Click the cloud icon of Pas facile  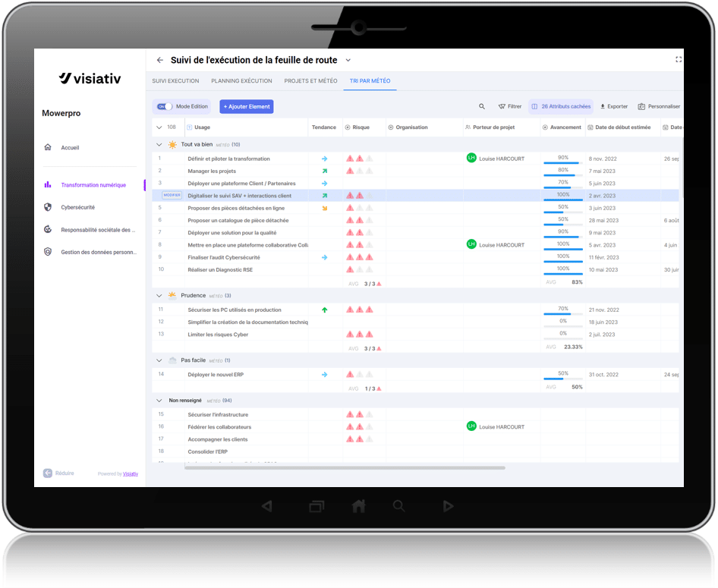tap(172, 360)
